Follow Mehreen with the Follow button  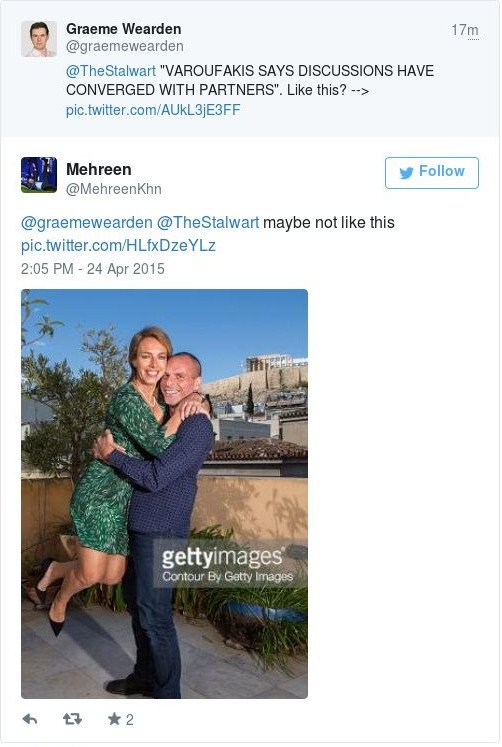(432, 172)
